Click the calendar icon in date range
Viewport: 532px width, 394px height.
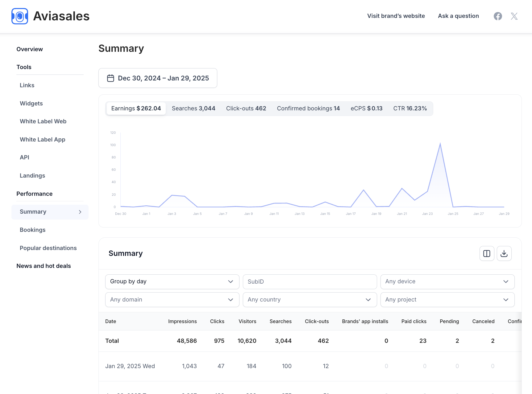[110, 78]
